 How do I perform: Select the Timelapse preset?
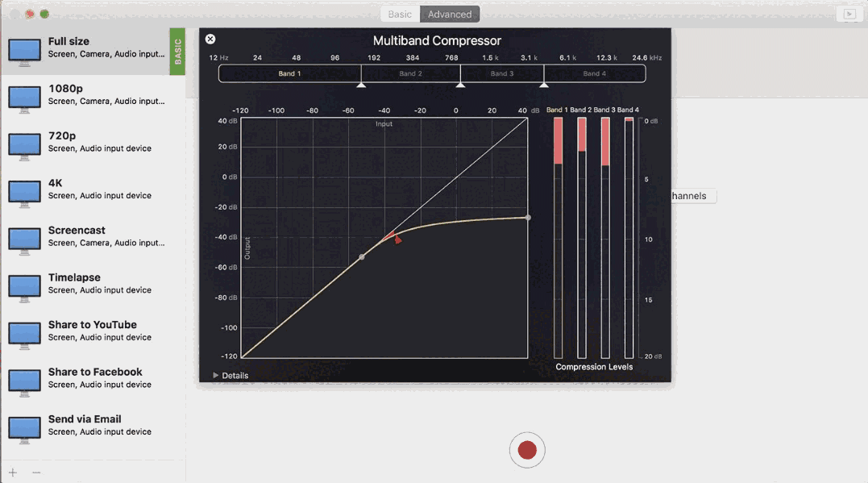[x=93, y=288]
